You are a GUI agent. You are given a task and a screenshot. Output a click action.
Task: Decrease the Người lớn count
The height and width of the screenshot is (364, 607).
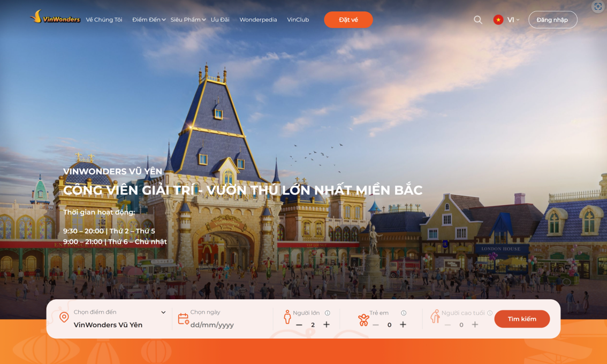tap(299, 325)
